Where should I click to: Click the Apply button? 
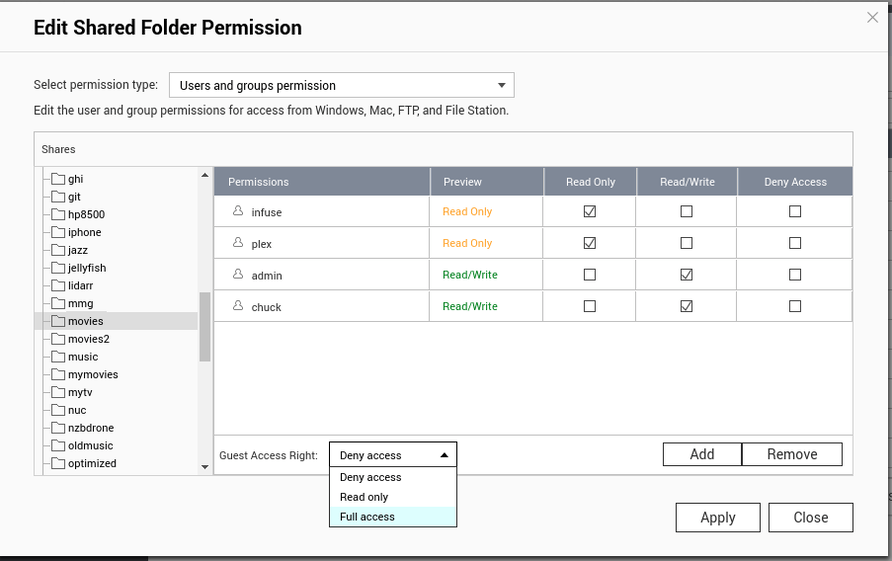pos(717,517)
